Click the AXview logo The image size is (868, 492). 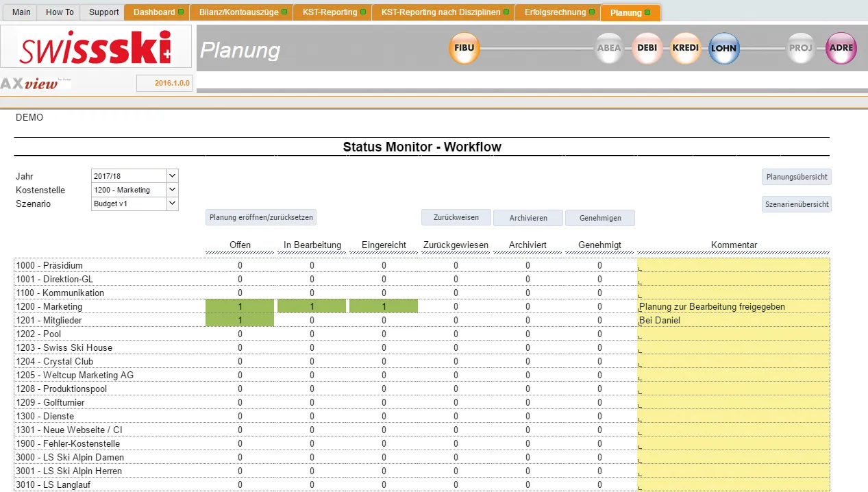click(x=36, y=84)
